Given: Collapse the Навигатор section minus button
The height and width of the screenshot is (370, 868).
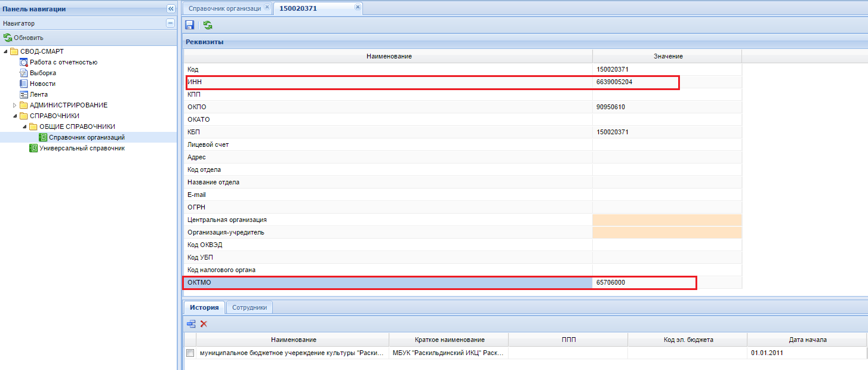Looking at the screenshot, I should click(170, 23).
